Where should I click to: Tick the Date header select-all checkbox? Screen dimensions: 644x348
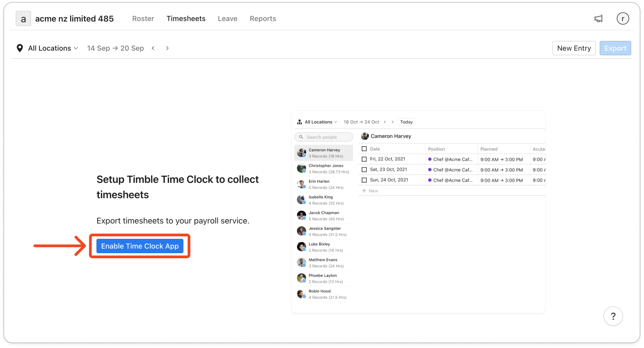coord(364,149)
